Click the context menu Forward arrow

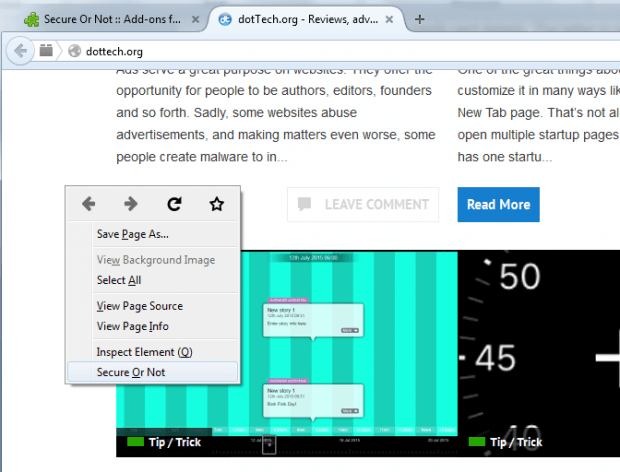click(131, 204)
